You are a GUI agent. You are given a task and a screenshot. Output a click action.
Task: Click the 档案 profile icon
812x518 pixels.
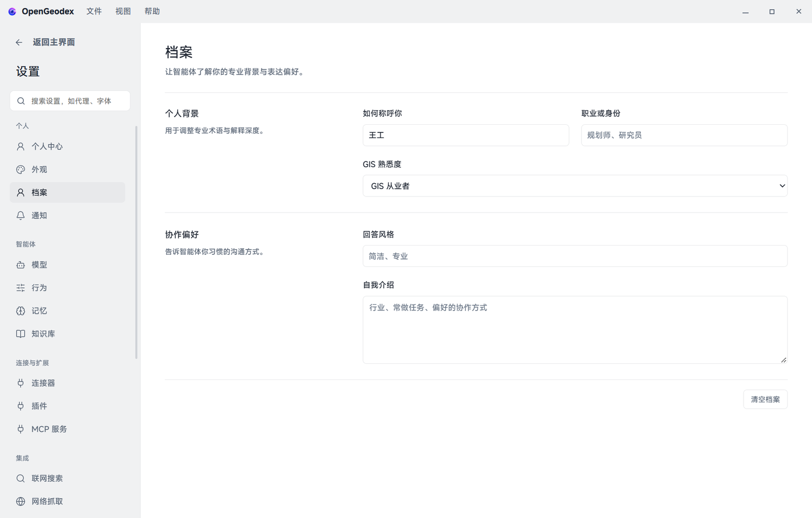(20, 192)
